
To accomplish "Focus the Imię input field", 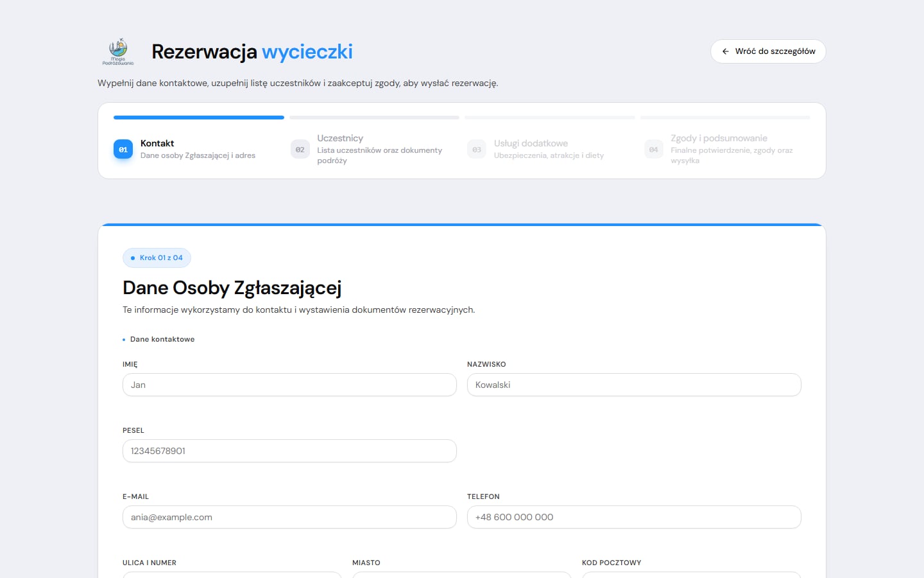I will point(289,385).
